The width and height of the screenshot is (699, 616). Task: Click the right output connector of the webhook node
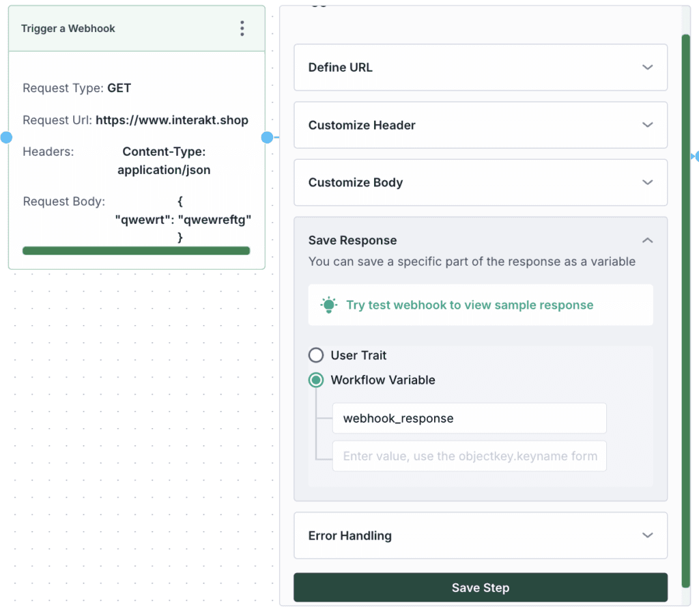(x=267, y=137)
